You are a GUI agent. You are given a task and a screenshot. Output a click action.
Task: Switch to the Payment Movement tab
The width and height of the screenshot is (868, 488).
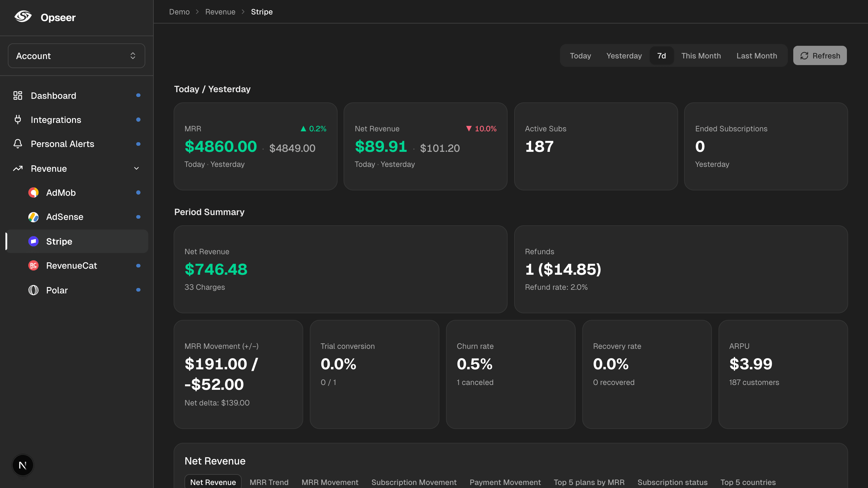pyautogui.click(x=505, y=482)
